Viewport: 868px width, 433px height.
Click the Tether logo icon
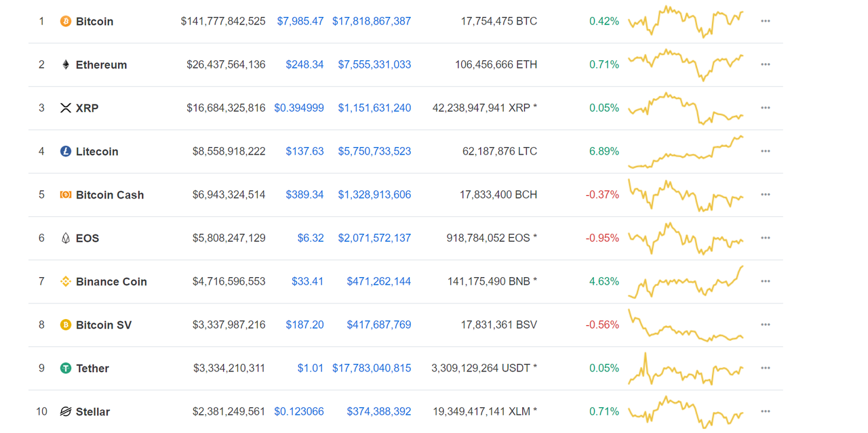[x=66, y=369]
